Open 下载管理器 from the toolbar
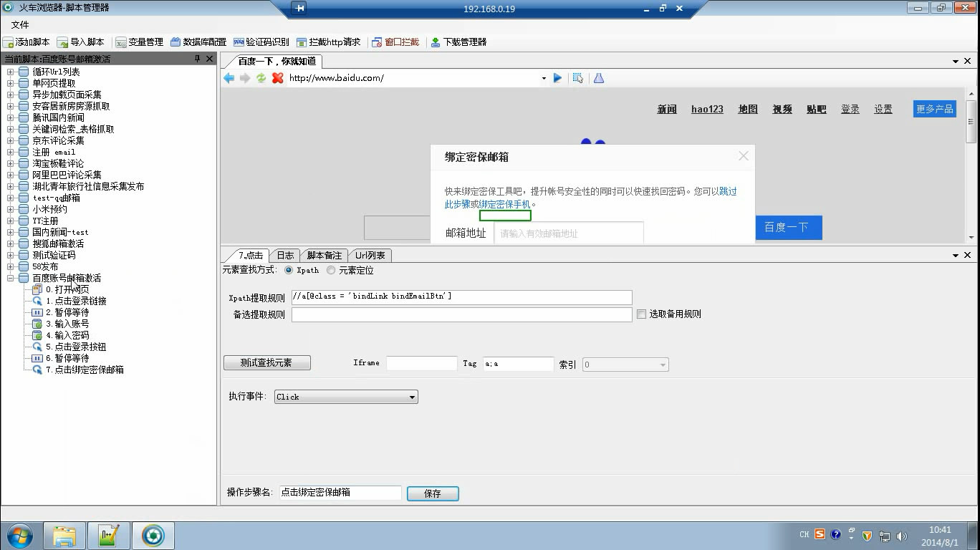The image size is (980, 550). 458,42
